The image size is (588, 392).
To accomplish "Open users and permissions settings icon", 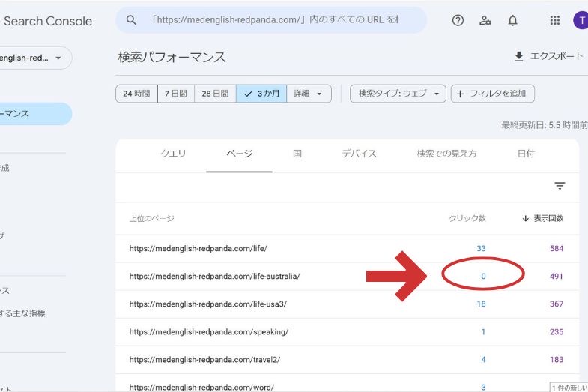I will (x=485, y=20).
